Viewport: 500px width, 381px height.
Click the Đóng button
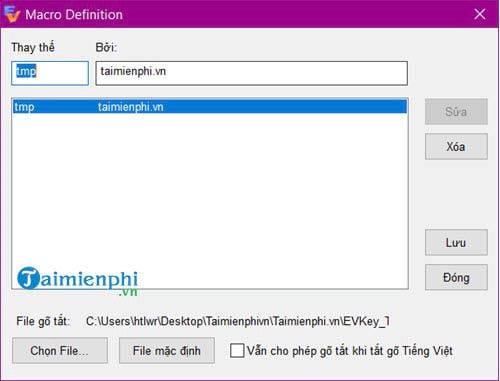point(456,277)
